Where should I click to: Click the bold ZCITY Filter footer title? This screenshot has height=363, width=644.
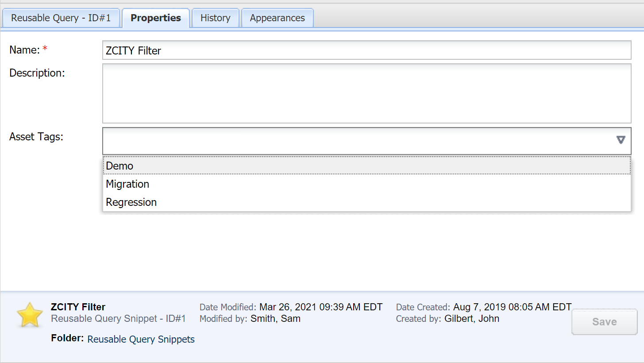[78, 307]
